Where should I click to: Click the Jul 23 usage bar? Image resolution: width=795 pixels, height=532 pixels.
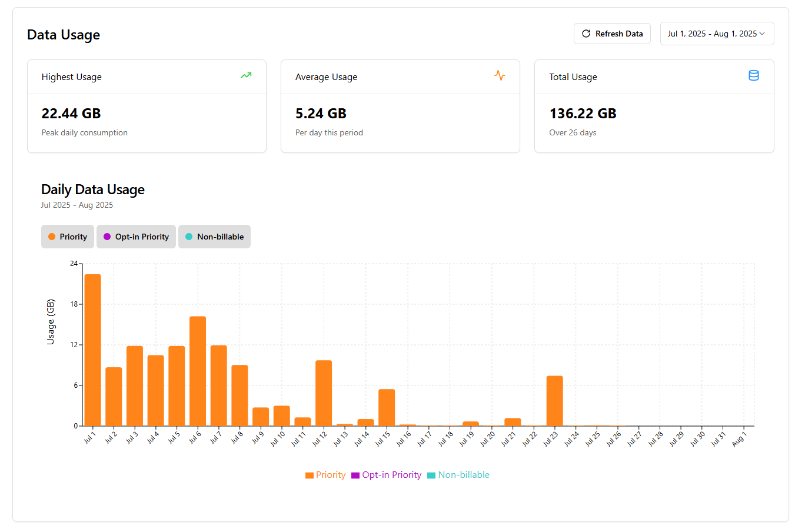[554, 401]
